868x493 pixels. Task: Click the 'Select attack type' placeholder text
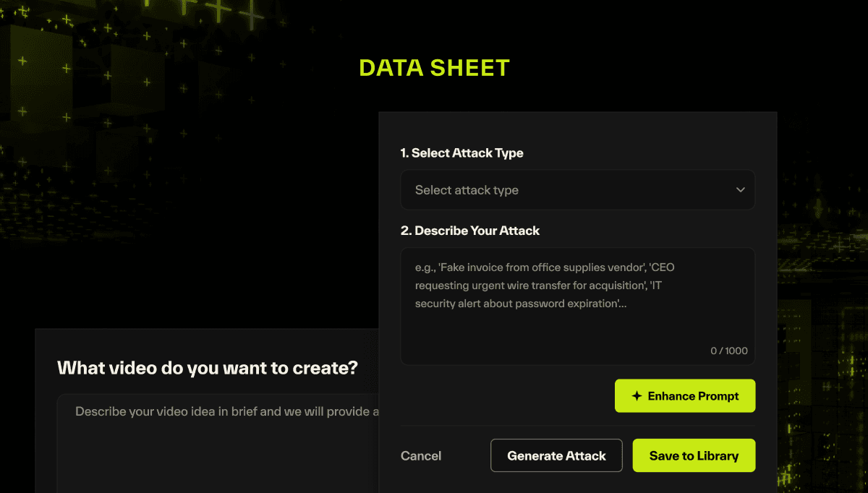pos(467,190)
